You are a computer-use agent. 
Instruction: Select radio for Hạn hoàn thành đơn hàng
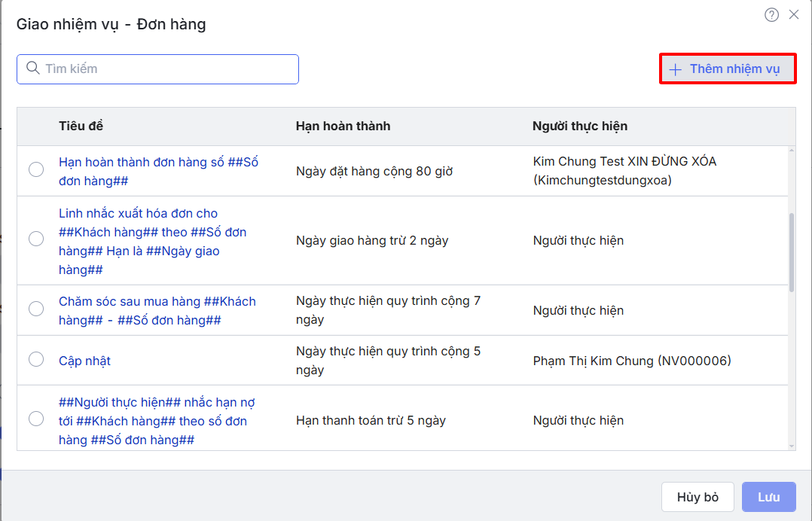36,170
